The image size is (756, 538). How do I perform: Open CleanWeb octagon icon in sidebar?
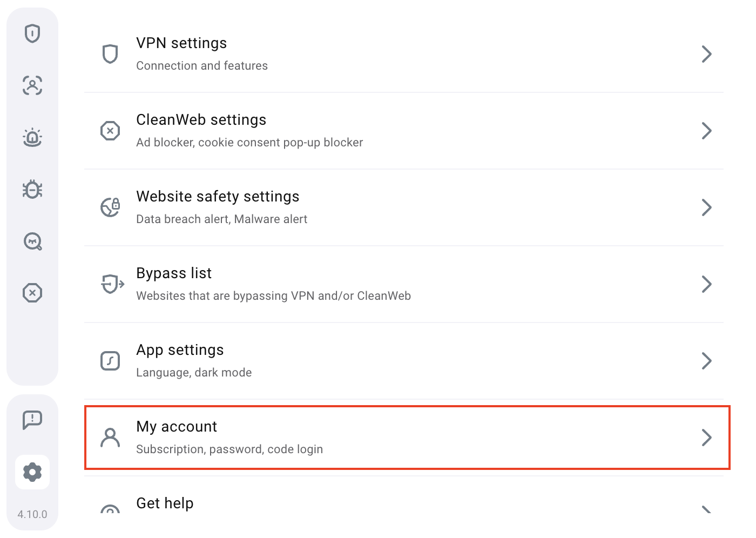(32, 293)
